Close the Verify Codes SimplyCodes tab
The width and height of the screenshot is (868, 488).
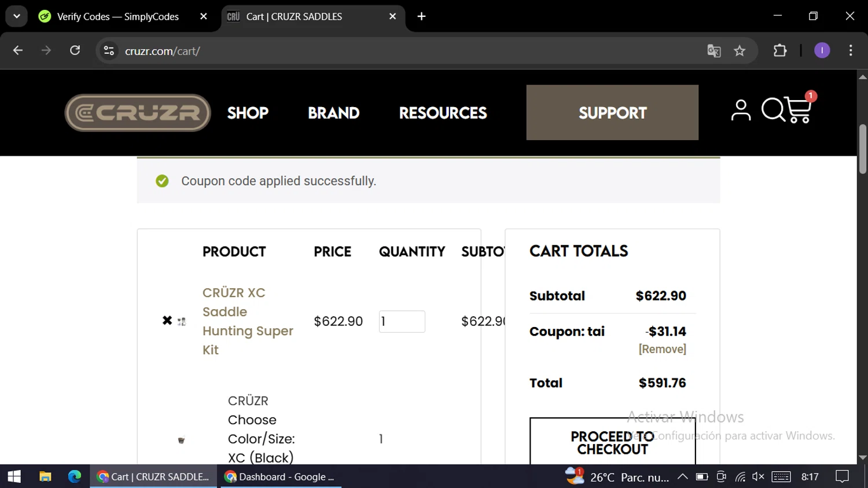click(x=203, y=16)
